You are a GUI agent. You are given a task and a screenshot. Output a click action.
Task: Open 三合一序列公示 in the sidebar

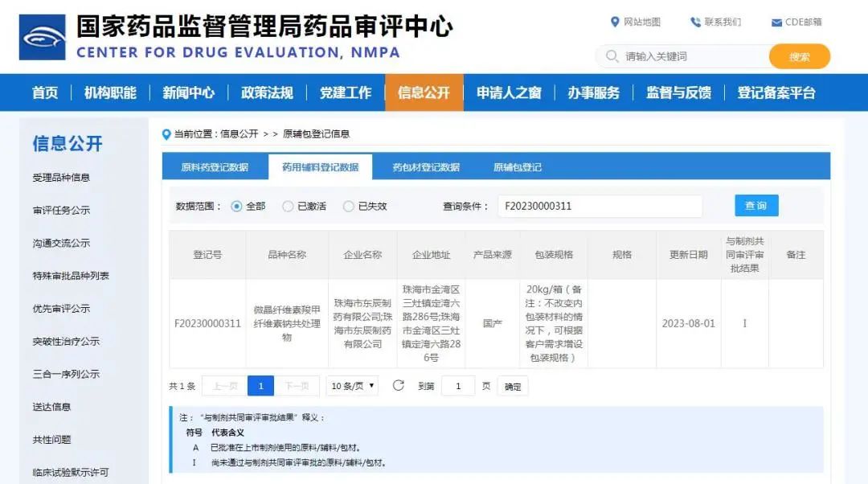[x=66, y=374]
